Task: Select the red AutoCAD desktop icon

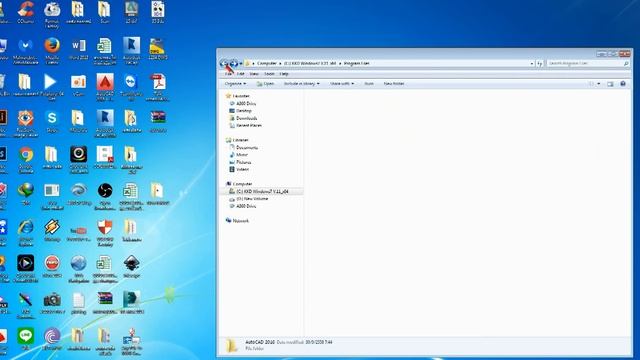Action: [x=105, y=87]
